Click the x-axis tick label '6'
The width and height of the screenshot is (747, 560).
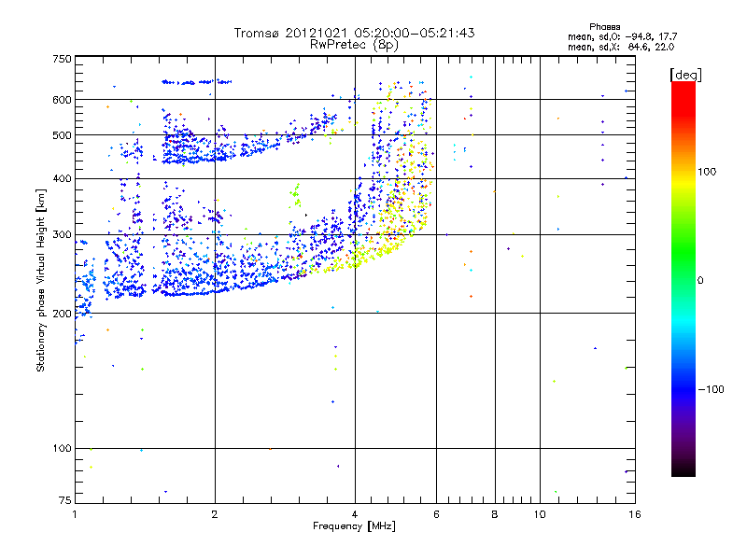[x=436, y=514]
